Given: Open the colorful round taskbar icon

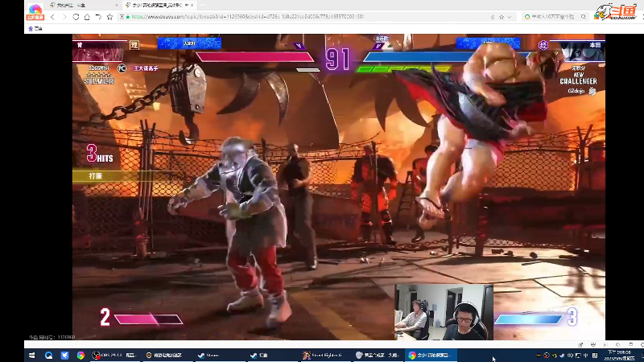Looking at the screenshot, I should 80,356.
